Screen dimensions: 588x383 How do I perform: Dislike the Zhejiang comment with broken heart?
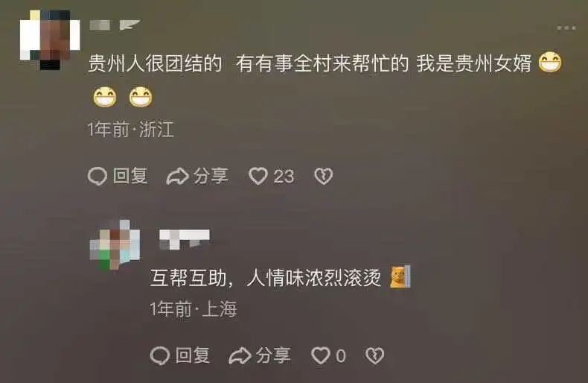(x=323, y=176)
